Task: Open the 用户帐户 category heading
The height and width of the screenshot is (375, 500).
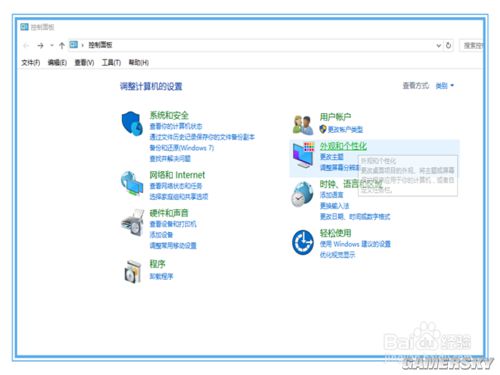Action: point(335,117)
